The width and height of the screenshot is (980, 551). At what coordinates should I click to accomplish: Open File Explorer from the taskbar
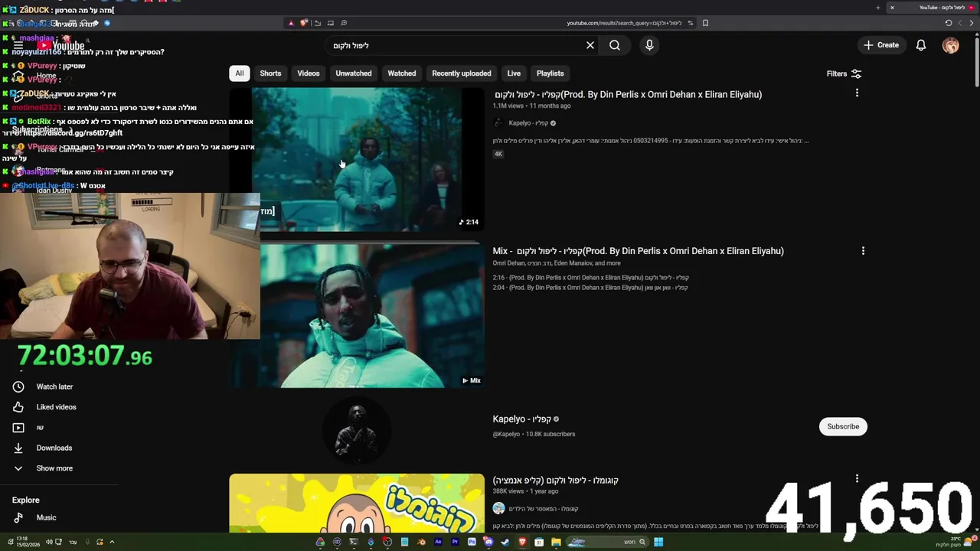click(556, 542)
